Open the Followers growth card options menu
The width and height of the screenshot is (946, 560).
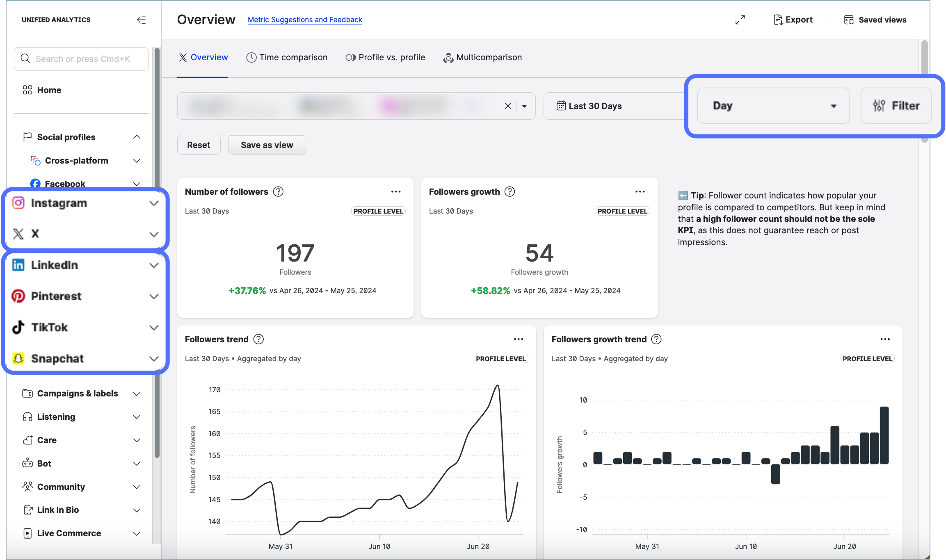pos(640,191)
